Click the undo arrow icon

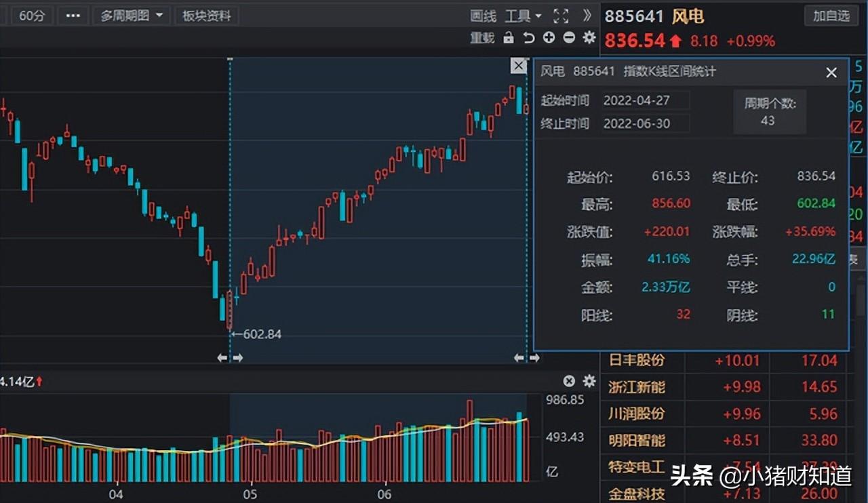click(x=529, y=39)
